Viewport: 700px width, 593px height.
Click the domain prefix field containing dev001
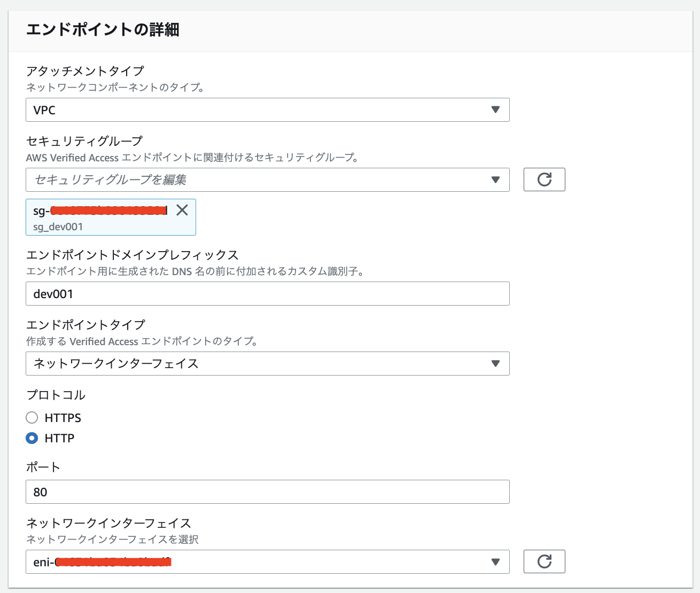click(267, 293)
